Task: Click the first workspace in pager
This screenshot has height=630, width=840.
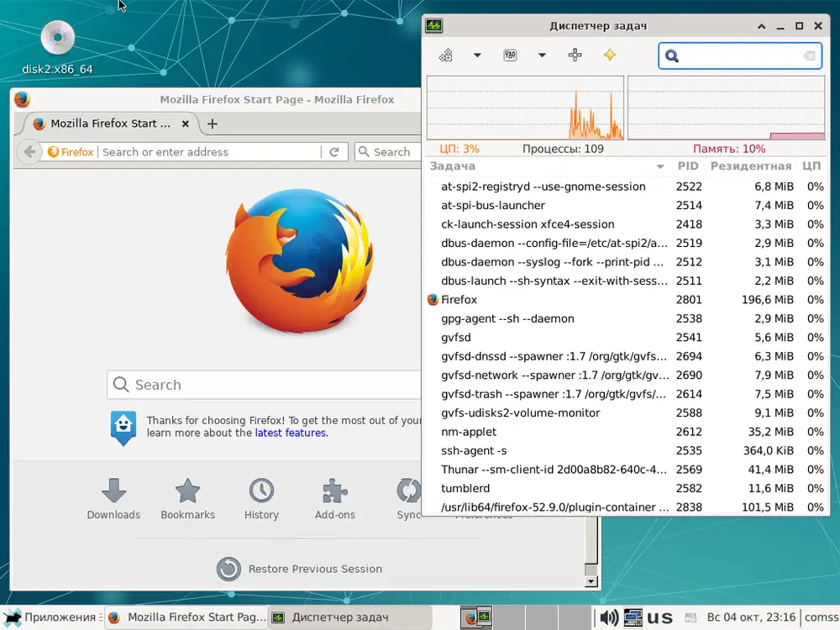Action: pyautogui.click(x=476, y=617)
